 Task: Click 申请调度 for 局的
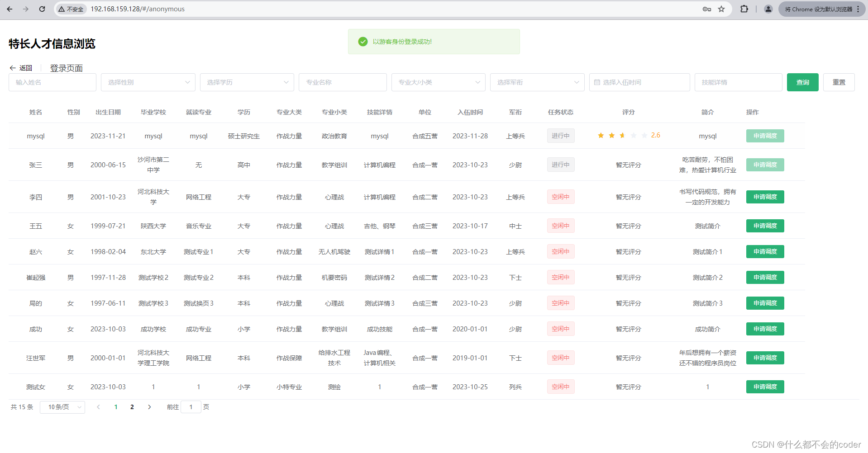765,303
